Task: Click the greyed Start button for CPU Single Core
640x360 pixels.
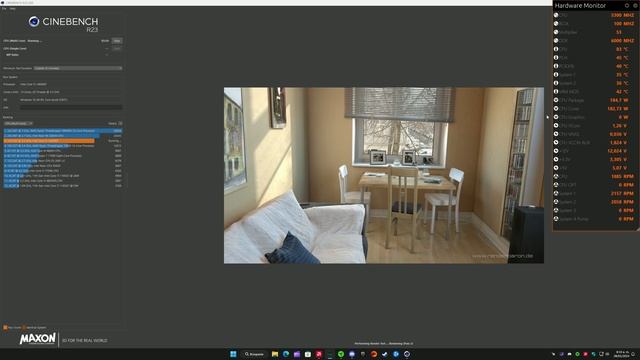Action: click(117, 49)
